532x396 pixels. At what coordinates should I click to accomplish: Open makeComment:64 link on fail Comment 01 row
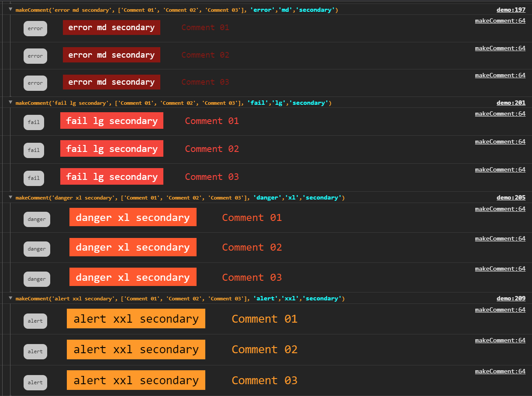500,114
